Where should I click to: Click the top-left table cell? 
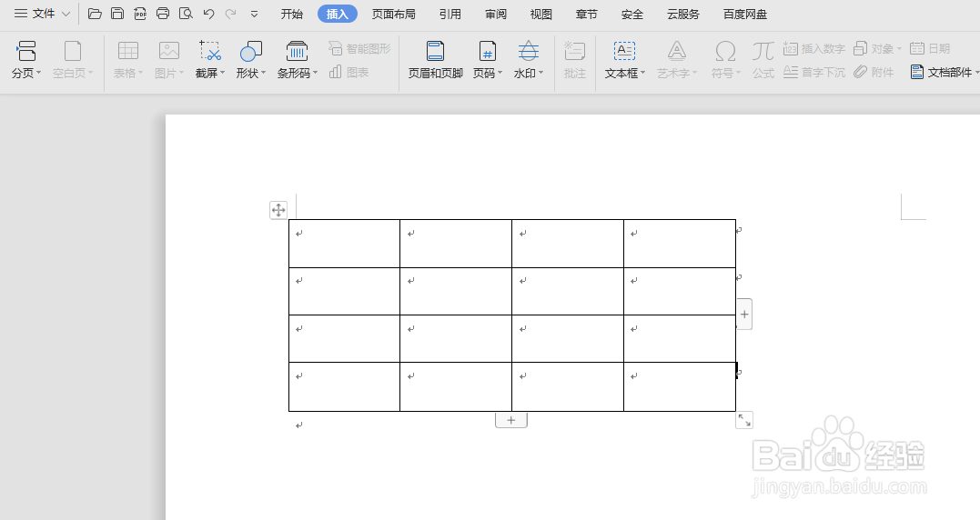pos(344,244)
